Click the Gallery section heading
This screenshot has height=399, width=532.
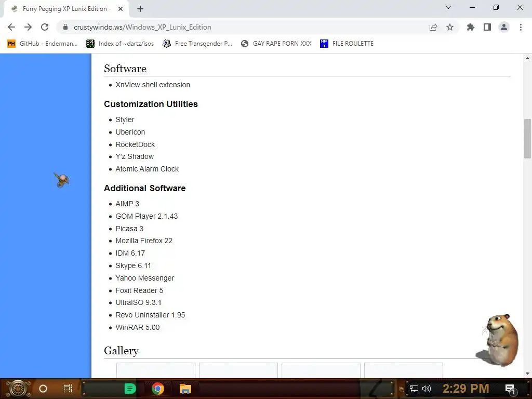(121, 351)
